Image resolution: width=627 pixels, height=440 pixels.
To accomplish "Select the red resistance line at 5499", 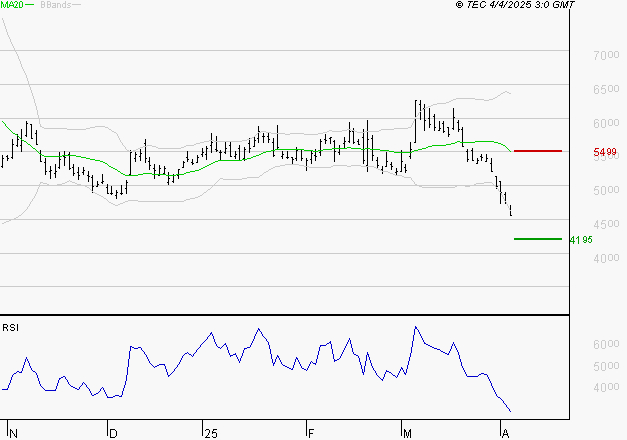I will pos(537,151).
